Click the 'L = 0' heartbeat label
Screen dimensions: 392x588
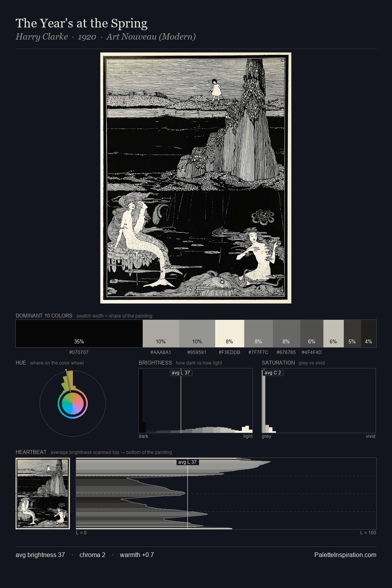[81, 533]
